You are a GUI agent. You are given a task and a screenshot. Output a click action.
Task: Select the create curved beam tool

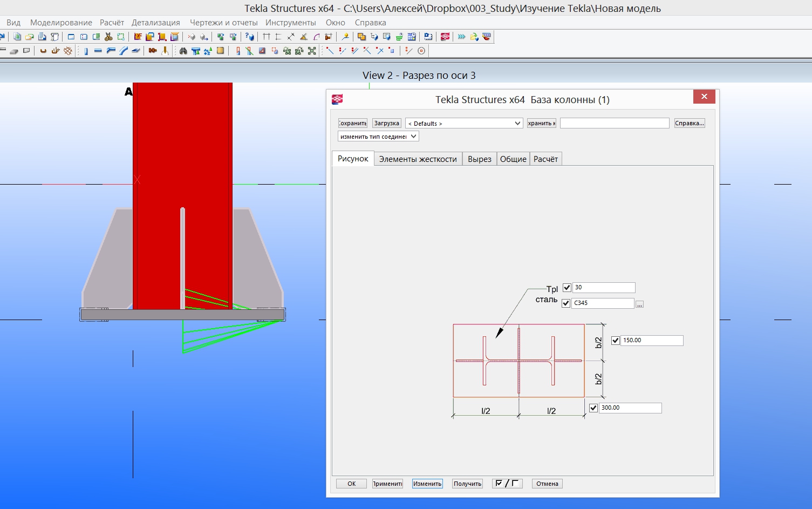123,51
